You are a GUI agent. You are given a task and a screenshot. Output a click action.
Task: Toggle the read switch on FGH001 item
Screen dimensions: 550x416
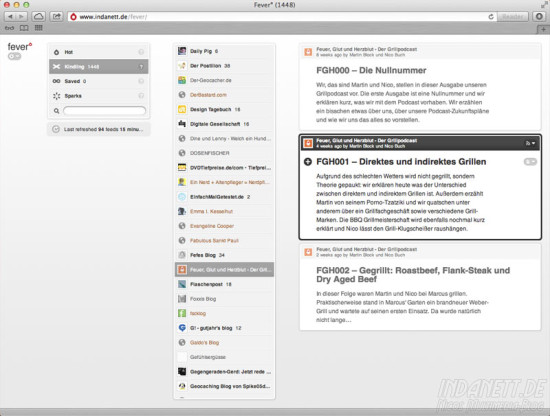click(x=530, y=162)
